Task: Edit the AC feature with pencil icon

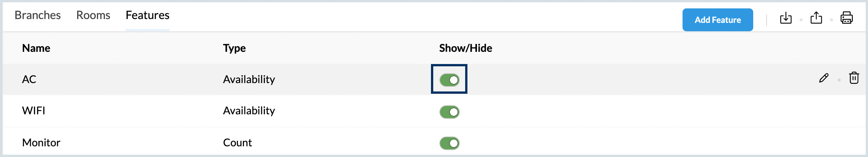Action: (x=824, y=78)
